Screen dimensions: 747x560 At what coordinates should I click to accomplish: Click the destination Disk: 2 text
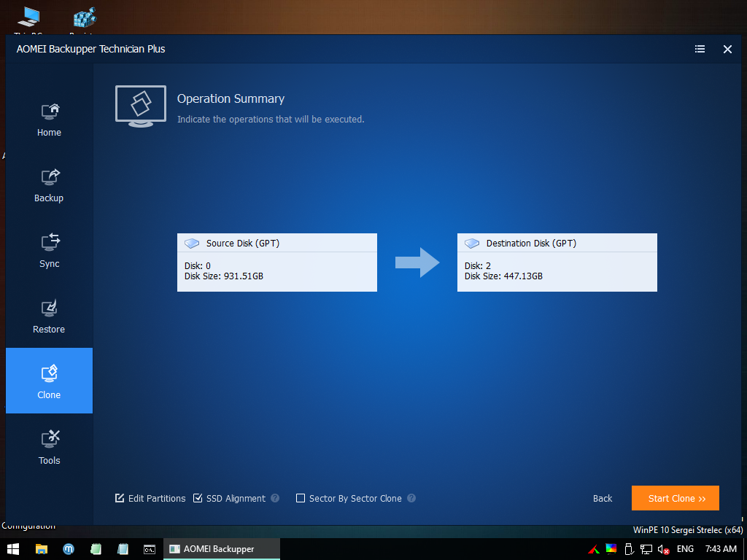click(x=477, y=265)
